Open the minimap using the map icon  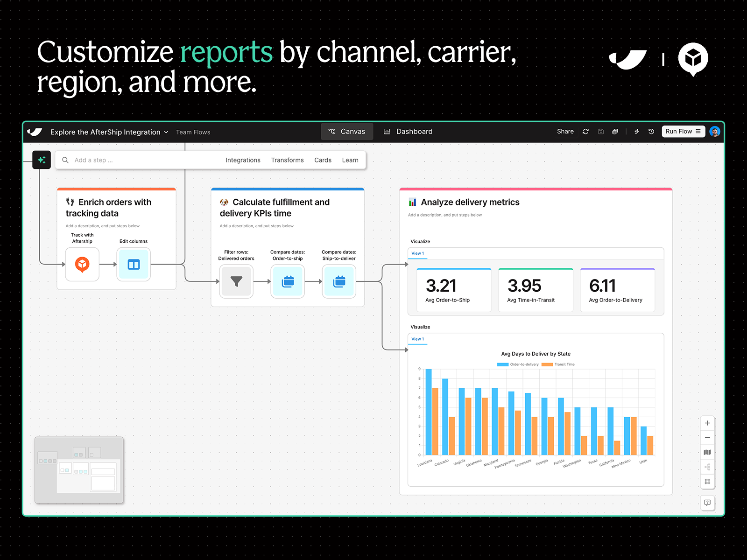point(707,452)
